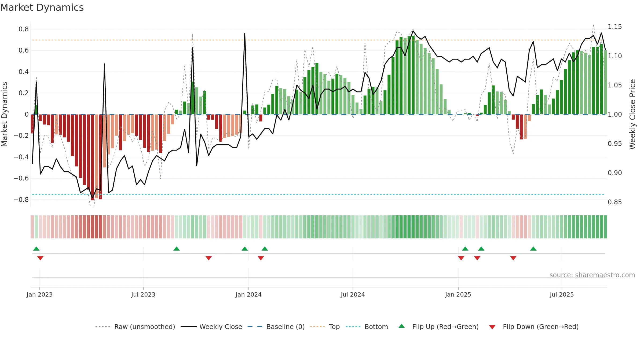Toggle the Weekly Close legend entry
The image size is (644, 362).
pos(211,327)
